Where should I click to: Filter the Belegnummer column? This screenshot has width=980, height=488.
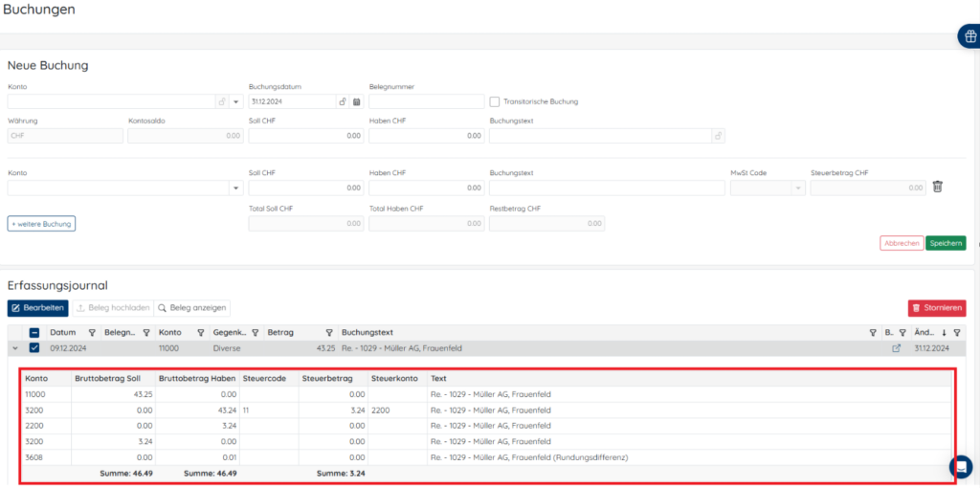(x=146, y=332)
